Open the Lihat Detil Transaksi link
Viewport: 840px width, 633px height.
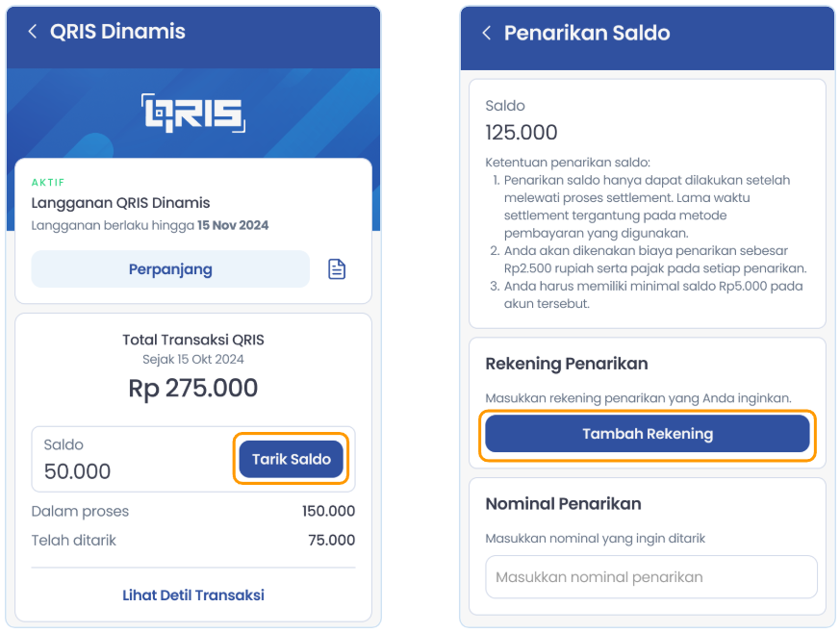pyautogui.click(x=193, y=595)
